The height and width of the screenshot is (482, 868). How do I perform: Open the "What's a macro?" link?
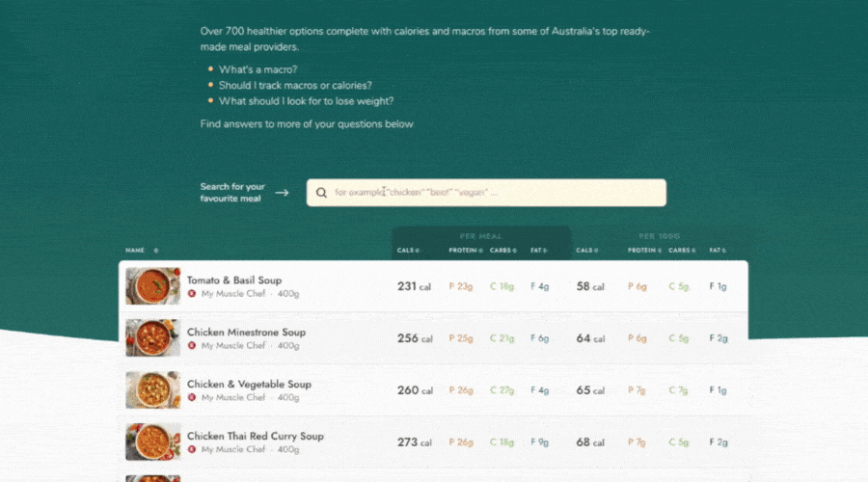click(258, 69)
